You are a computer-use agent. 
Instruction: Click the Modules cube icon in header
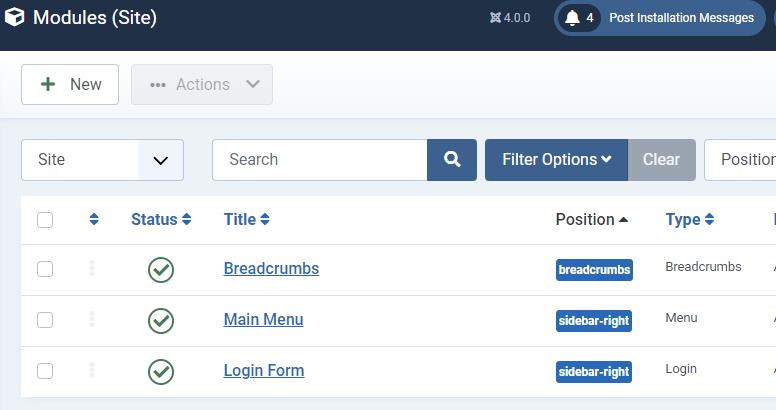14,17
